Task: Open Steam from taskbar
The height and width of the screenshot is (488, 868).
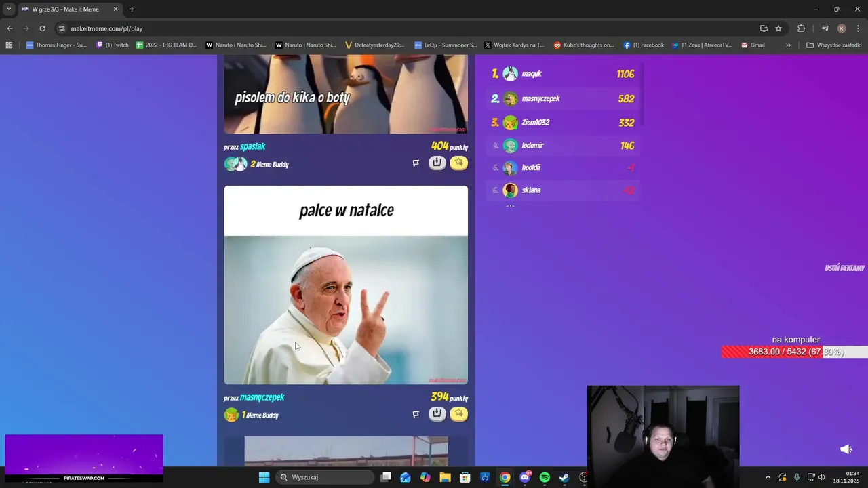Action: coord(564,477)
